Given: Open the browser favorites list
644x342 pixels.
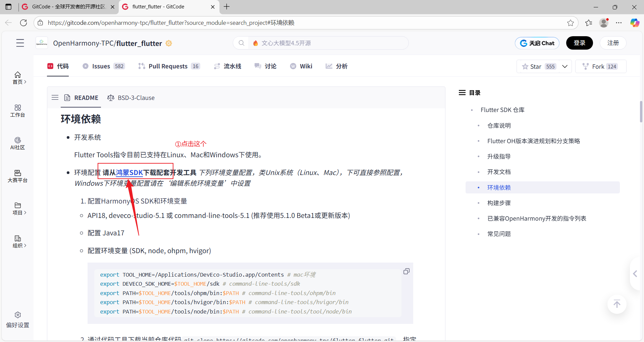Looking at the screenshot, I should (x=589, y=23).
